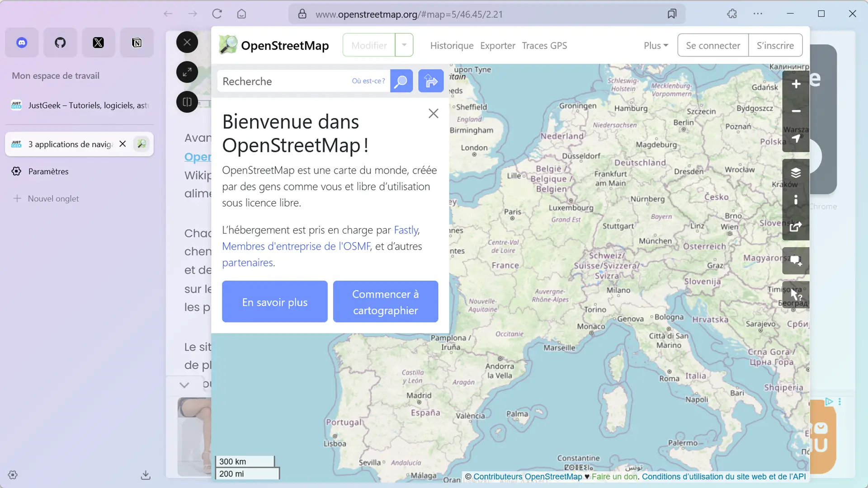
Task: Open the Discord pinned shortcut
Action: [x=22, y=42]
